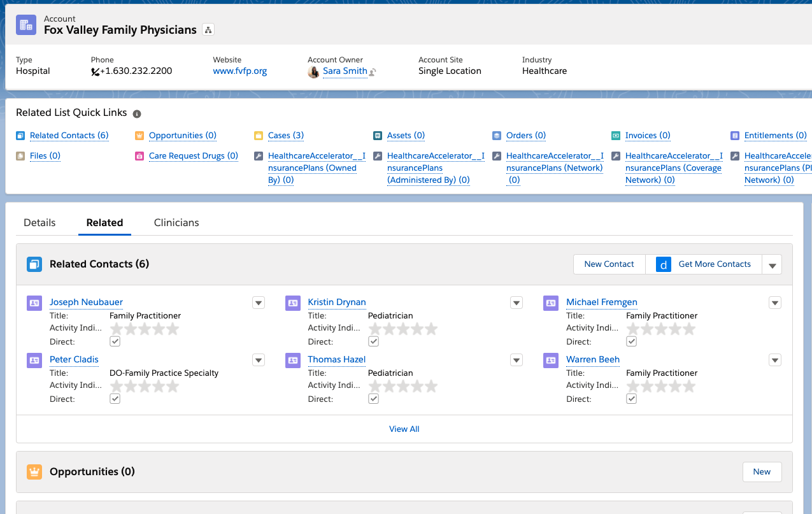Toggle Direct checkbox for Joseph Neubauer
Viewport: 812px width, 514px height.
pyautogui.click(x=115, y=341)
